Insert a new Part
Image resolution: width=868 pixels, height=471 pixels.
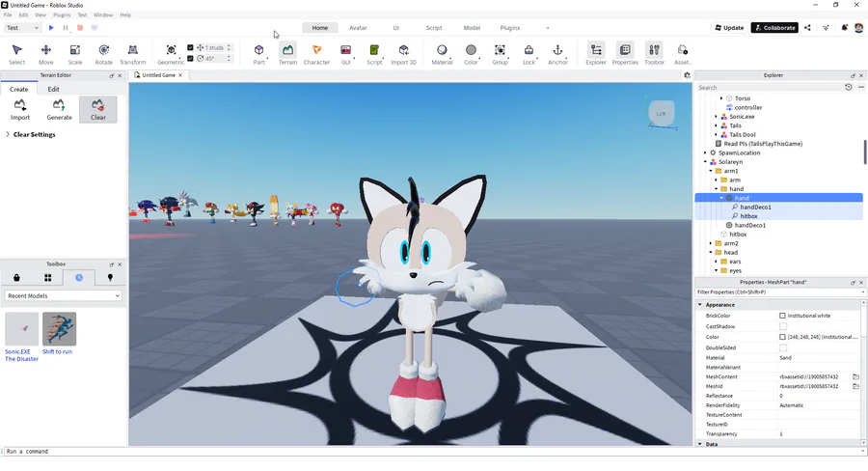tap(258, 54)
